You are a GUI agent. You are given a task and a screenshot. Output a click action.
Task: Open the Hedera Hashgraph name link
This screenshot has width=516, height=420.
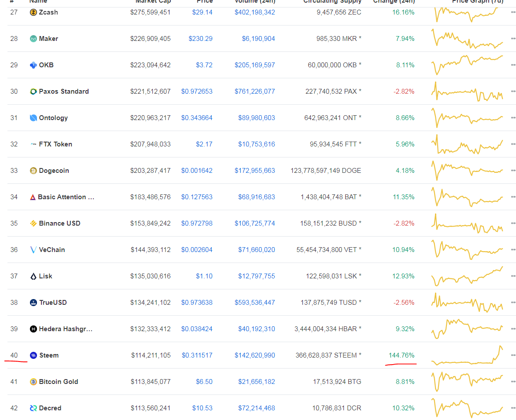(66, 329)
